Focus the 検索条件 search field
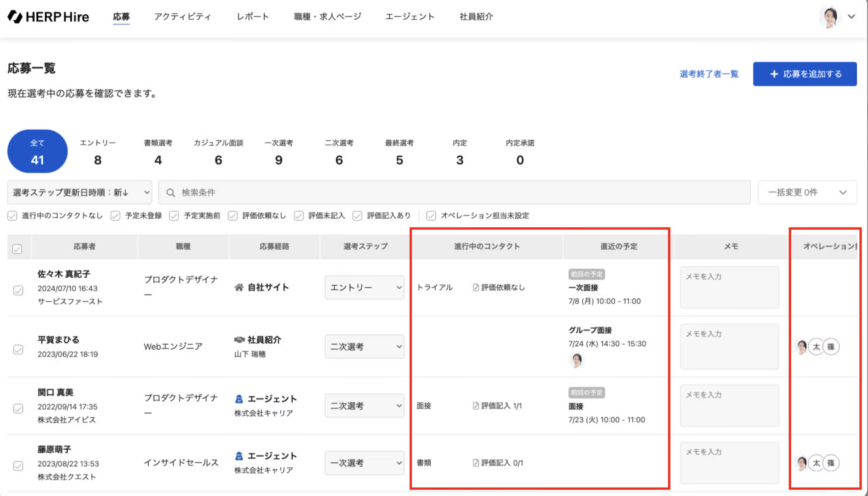This screenshot has width=868, height=496. (x=454, y=193)
